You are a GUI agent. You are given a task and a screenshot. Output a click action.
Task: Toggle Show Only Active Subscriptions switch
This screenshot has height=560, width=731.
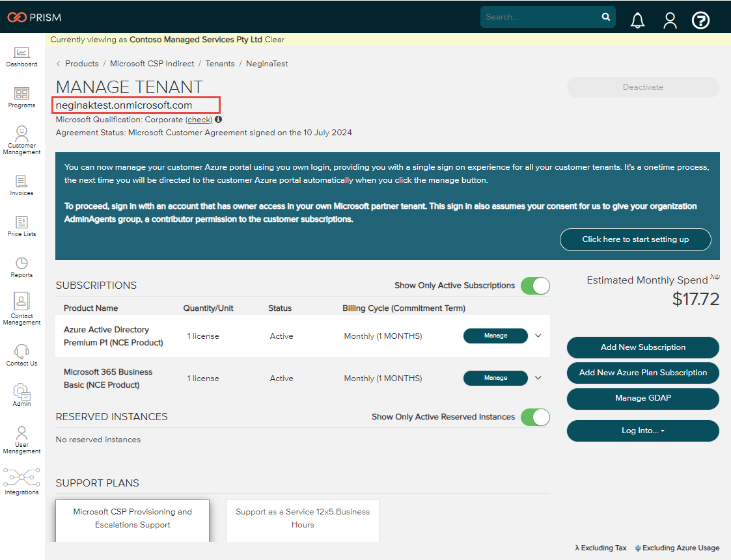[535, 286]
